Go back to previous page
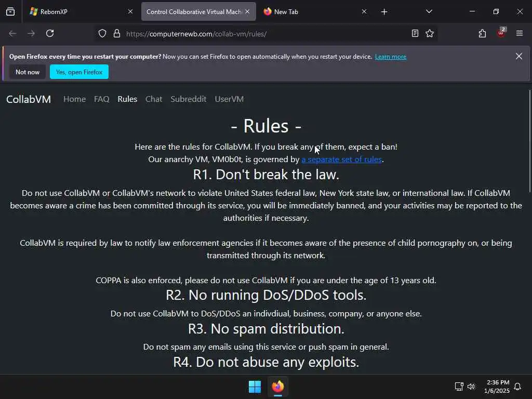 [x=12, y=33]
